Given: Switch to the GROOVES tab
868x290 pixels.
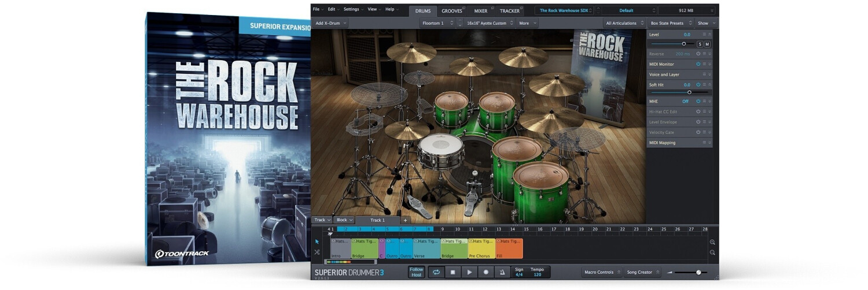Looking at the screenshot, I should [452, 10].
